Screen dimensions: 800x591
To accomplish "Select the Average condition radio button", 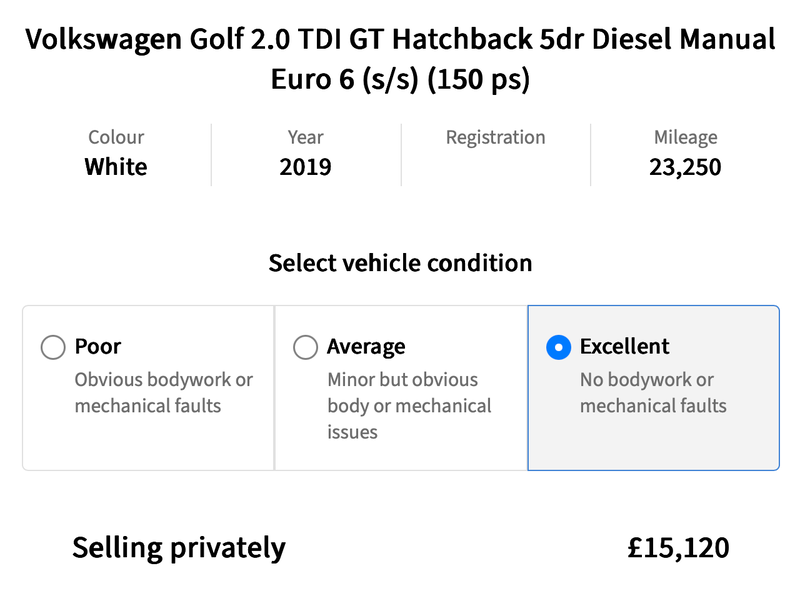I will [x=306, y=348].
